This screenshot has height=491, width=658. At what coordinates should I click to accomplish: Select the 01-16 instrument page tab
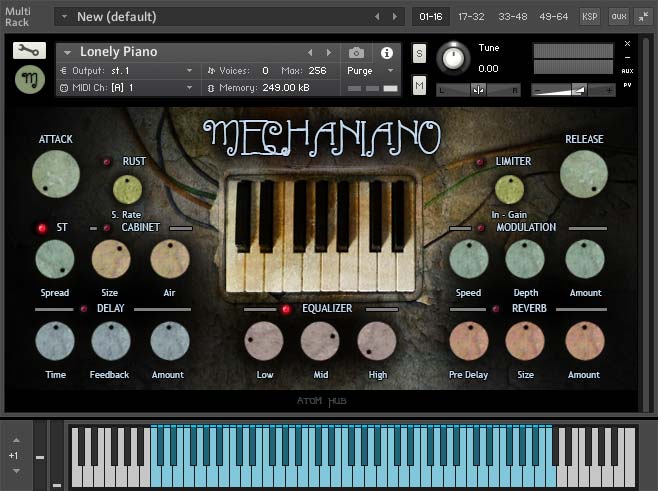[x=431, y=17]
